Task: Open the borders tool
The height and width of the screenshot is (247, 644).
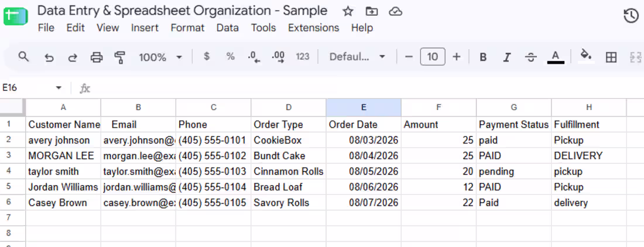Action: pyautogui.click(x=611, y=57)
